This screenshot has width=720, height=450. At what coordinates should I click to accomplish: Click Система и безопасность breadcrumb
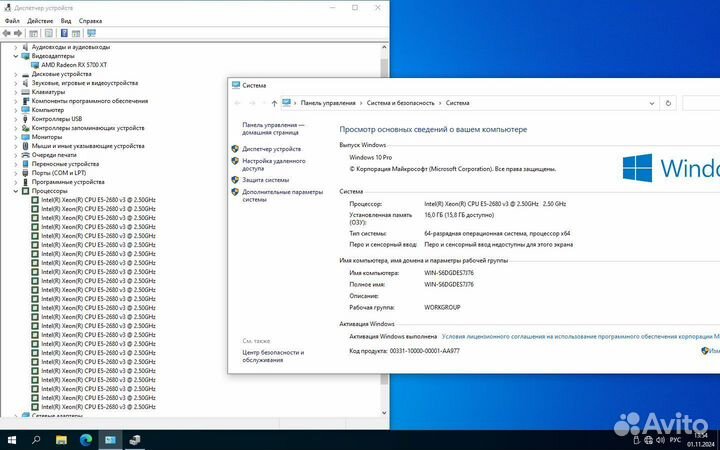[x=400, y=103]
